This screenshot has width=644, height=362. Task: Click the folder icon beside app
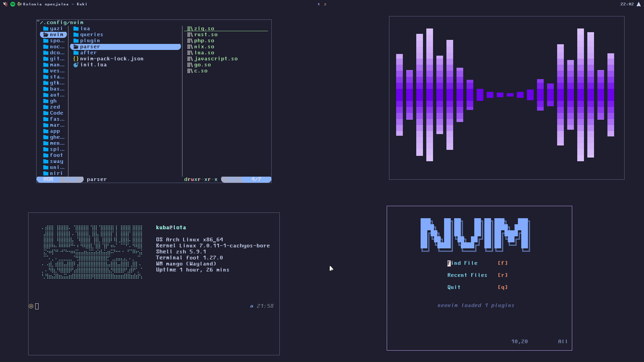click(46, 131)
